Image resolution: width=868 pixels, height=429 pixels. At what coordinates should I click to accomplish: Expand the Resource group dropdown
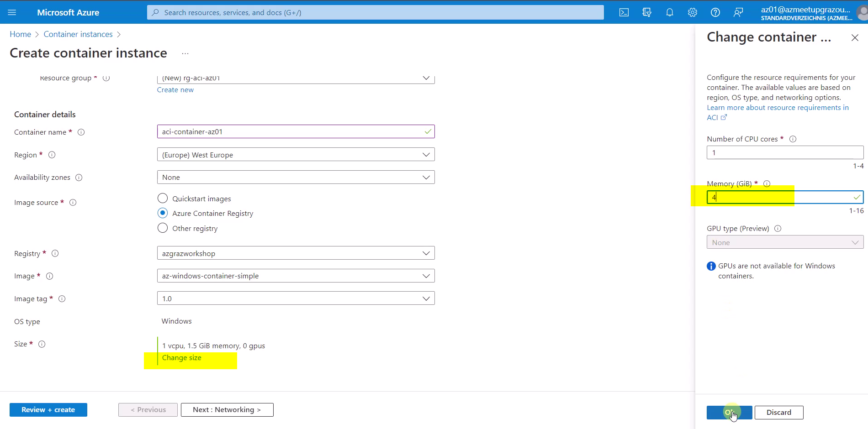296,78
